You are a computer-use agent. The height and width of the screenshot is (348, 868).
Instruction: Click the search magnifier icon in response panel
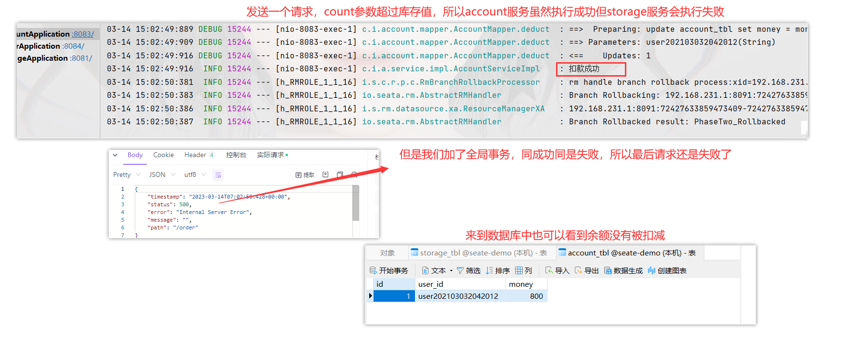coord(354,174)
